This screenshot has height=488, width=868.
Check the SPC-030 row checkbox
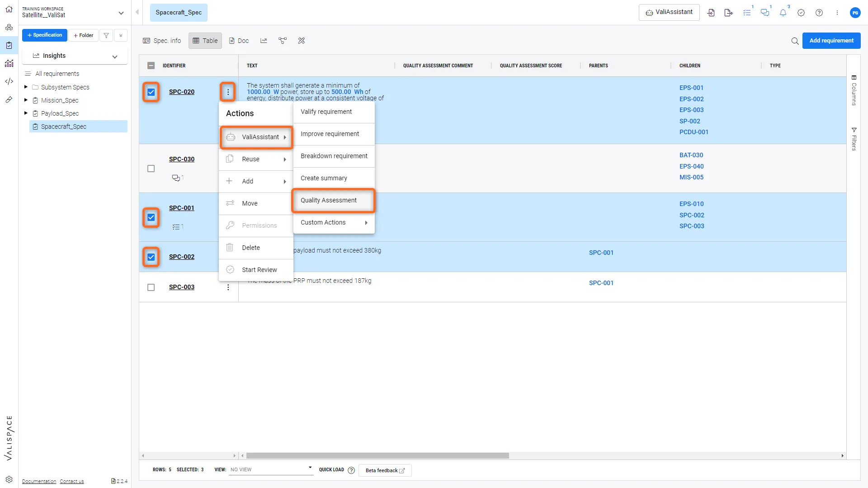tap(151, 169)
